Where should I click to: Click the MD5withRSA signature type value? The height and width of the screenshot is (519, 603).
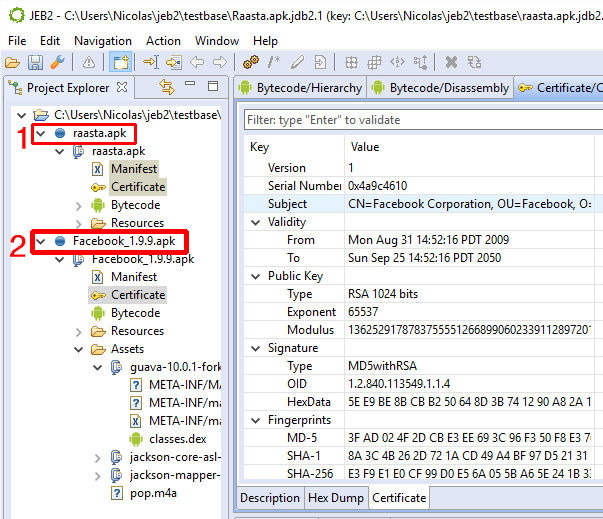point(382,366)
